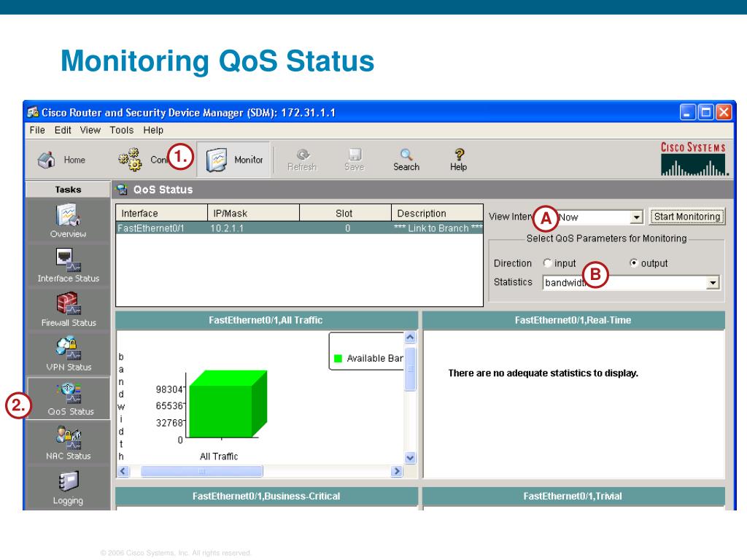747x560 pixels.
Task: Open the Tools menu
Action: pos(122,130)
